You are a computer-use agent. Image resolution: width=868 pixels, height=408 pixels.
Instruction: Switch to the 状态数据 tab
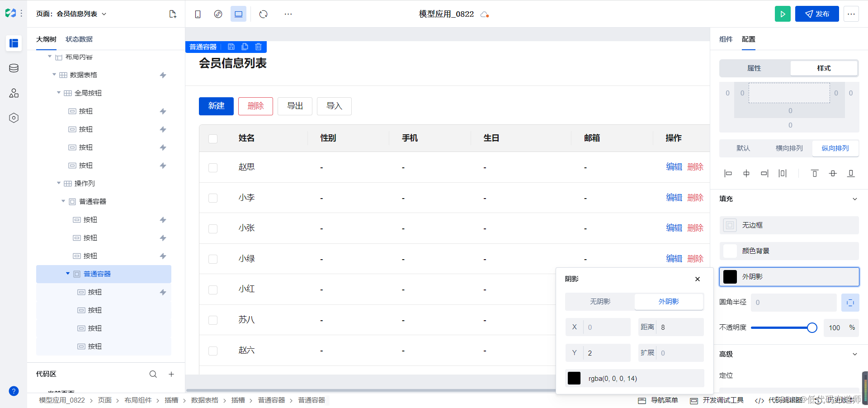79,39
